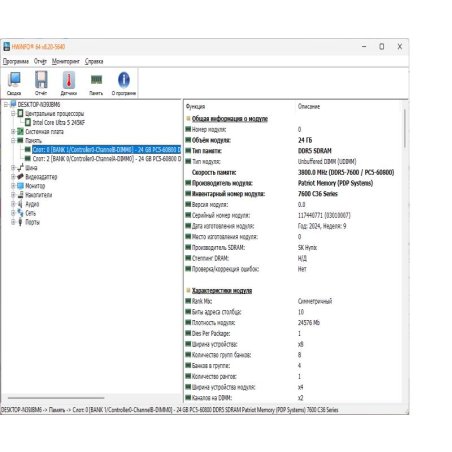The width and height of the screenshot is (452, 452).
Task: Click the chip icon beside Слот: 2
Action: tap(28, 158)
